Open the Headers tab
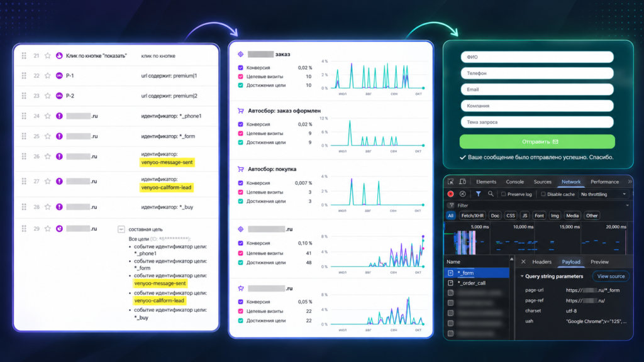The image size is (644, 362). (x=541, y=262)
